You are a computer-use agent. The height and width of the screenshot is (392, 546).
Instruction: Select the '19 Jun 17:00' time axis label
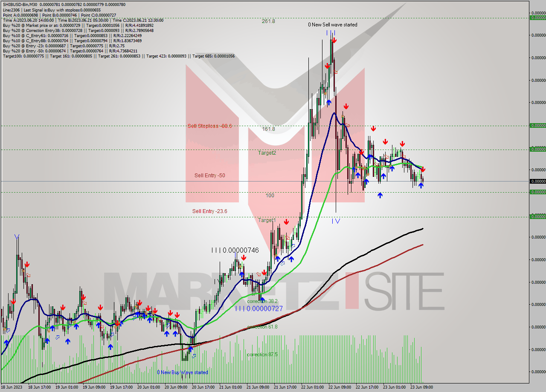click(x=121, y=387)
